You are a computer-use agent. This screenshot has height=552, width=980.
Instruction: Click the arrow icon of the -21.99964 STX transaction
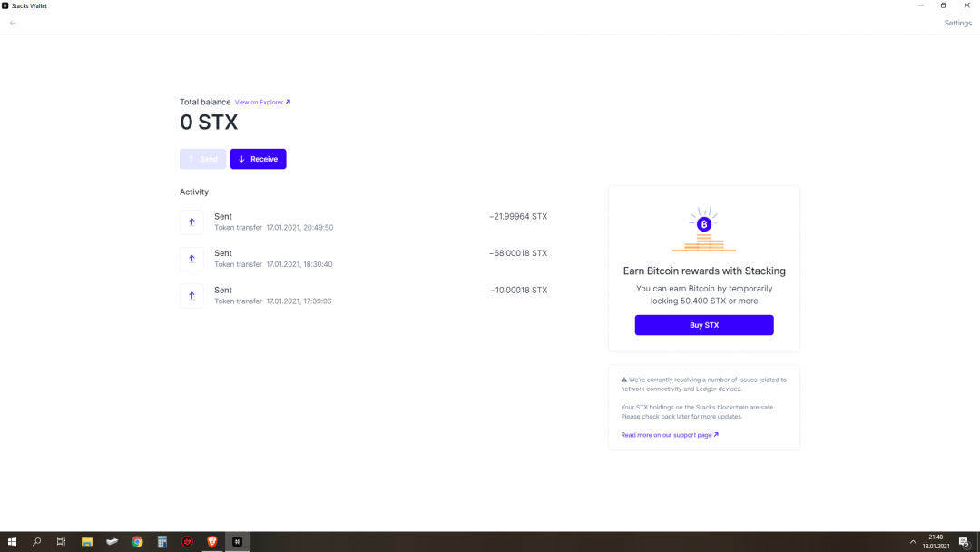(191, 222)
